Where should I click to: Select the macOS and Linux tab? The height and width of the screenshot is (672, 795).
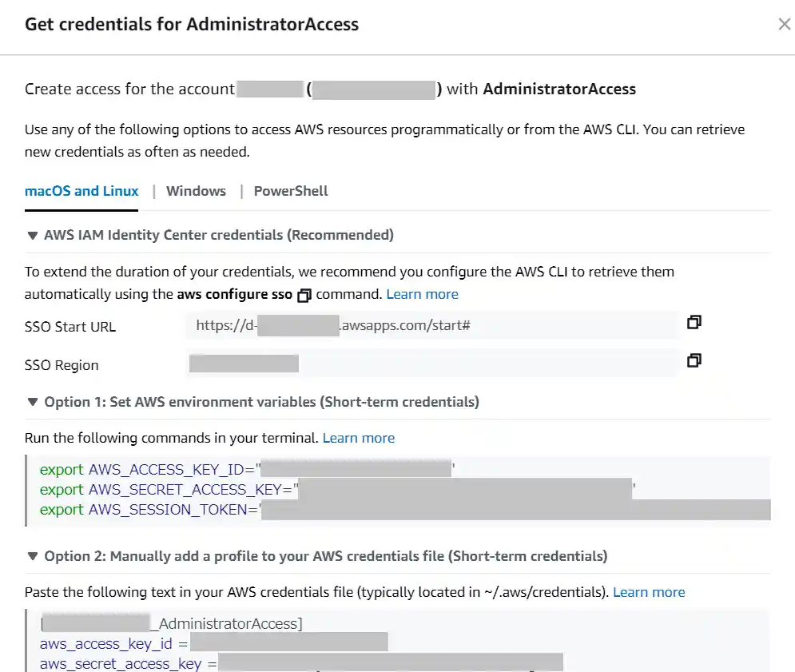point(81,191)
